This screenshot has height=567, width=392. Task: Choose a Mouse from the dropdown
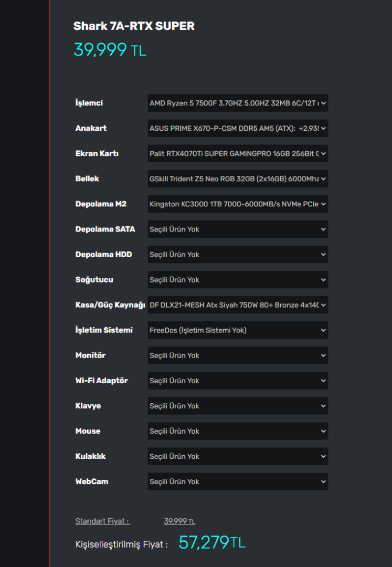238,430
